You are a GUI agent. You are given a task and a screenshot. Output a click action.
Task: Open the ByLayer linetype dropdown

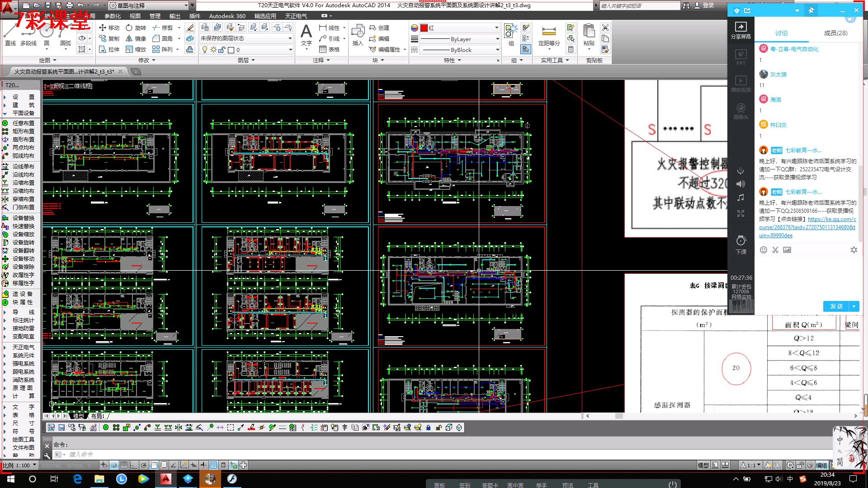pos(460,39)
